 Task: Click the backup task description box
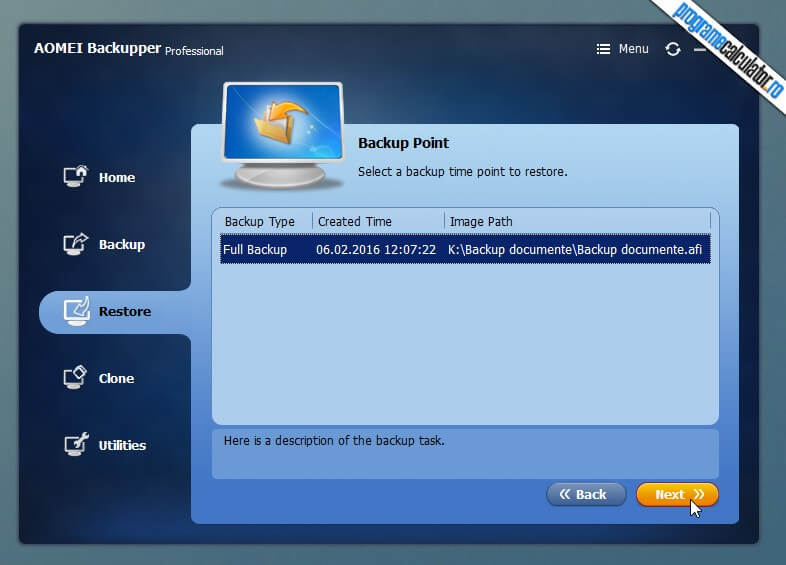465,454
